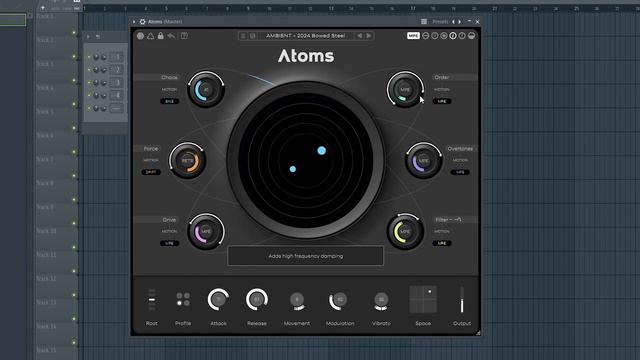Click the Overtones knob
This screenshot has height=360, width=640.
[x=424, y=160]
